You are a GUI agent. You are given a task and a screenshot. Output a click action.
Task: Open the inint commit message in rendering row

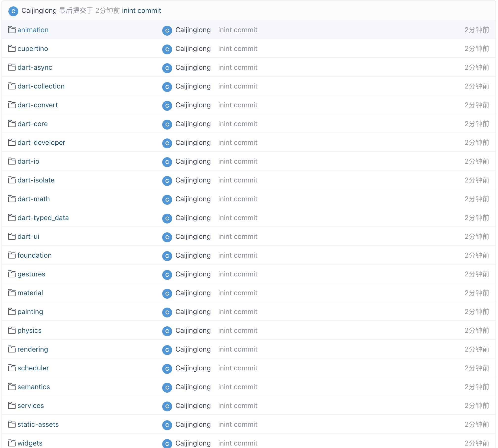pyautogui.click(x=238, y=349)
